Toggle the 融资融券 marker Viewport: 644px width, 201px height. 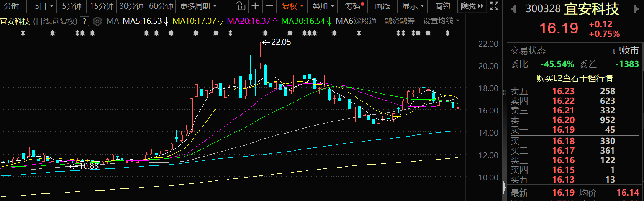(x=400, y=21)
